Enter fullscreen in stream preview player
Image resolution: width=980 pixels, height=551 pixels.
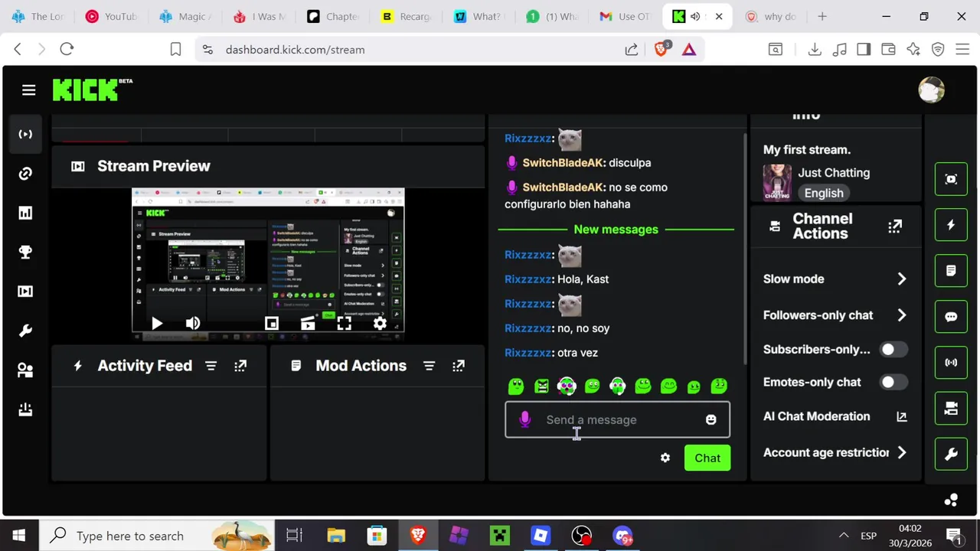344,324
